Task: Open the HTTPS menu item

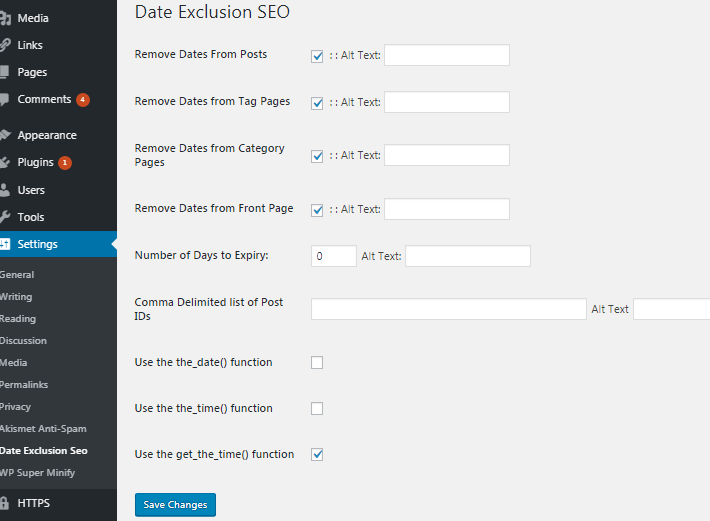Action: (34, 503)
